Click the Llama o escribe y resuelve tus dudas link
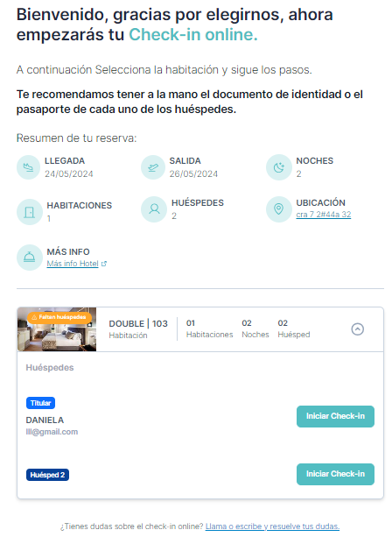Screen dimensions: 392x544 tap(272, 526)
